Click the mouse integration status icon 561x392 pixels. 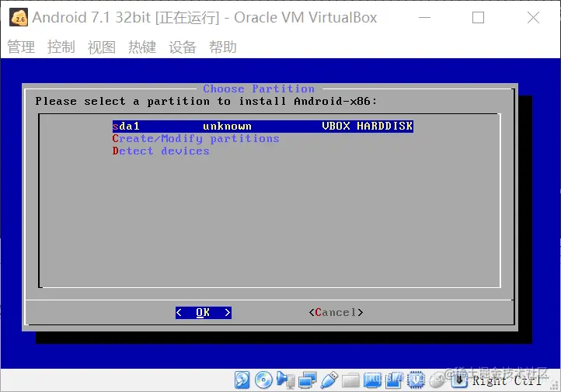point(437,380)
